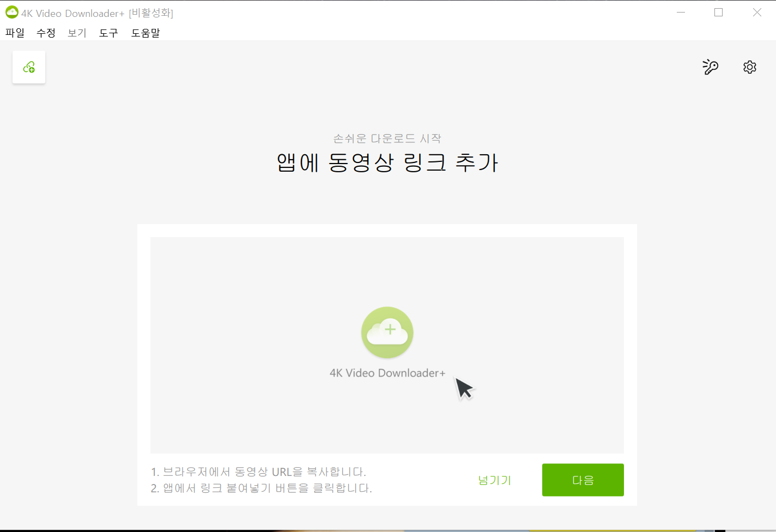Click the step 1 브라우저에서 동영상 URL instruction
The image size is (776, 532).
tap(258, 471)
